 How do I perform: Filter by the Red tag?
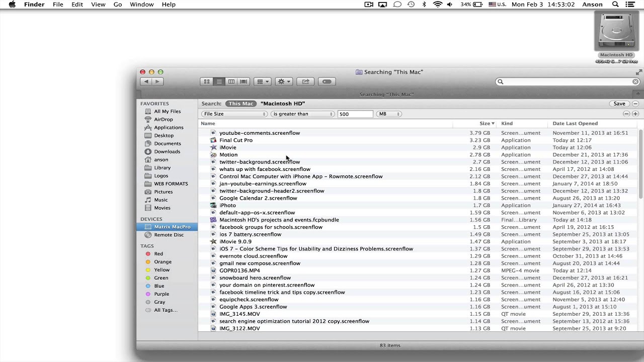coord(158,254)
